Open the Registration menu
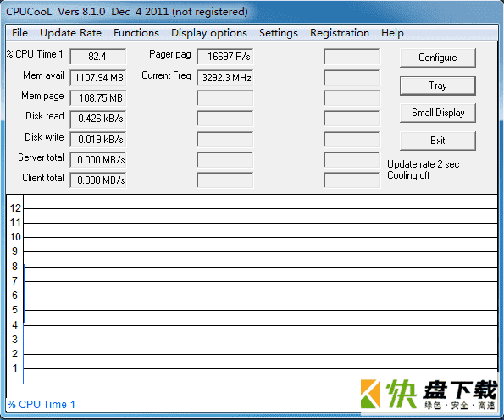Viewport: 504px width, 420px height. (340, 33)
